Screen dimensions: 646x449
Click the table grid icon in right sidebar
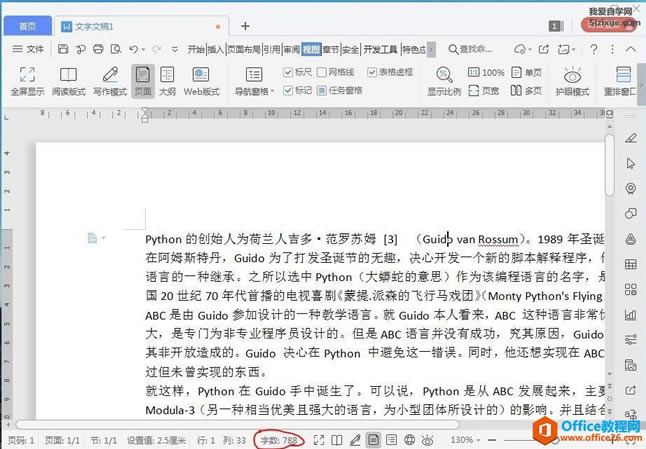pos(630,264)
